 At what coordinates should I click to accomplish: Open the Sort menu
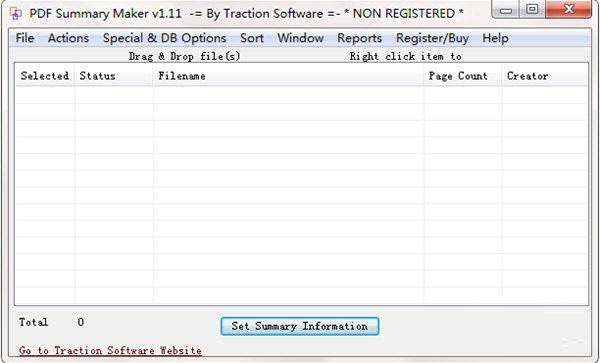pos(252,38)
